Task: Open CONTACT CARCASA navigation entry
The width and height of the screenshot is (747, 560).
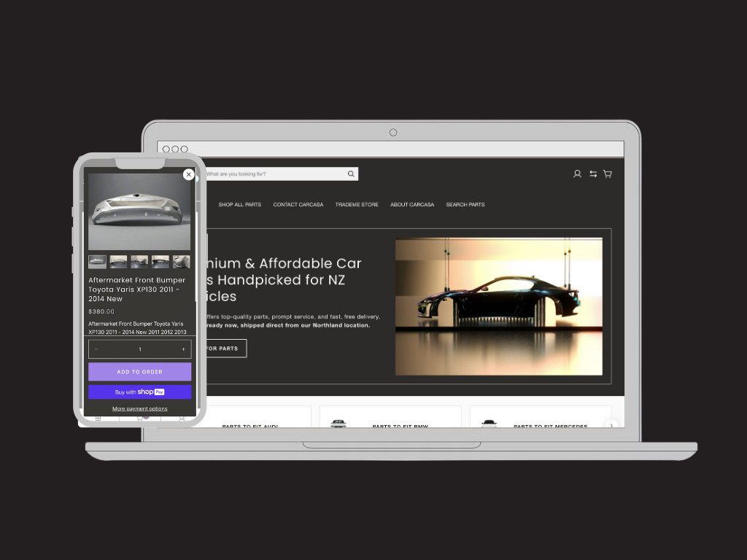Action: point(298,205)
